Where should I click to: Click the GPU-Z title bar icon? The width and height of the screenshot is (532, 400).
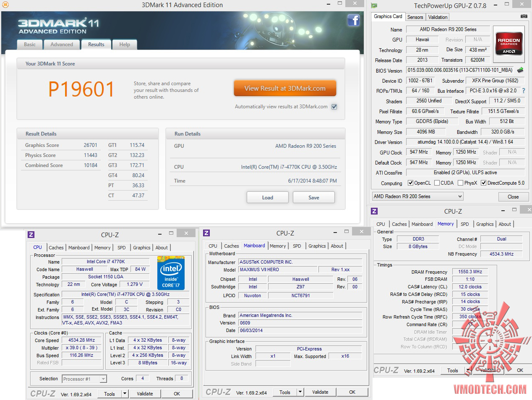pos(374,5)
